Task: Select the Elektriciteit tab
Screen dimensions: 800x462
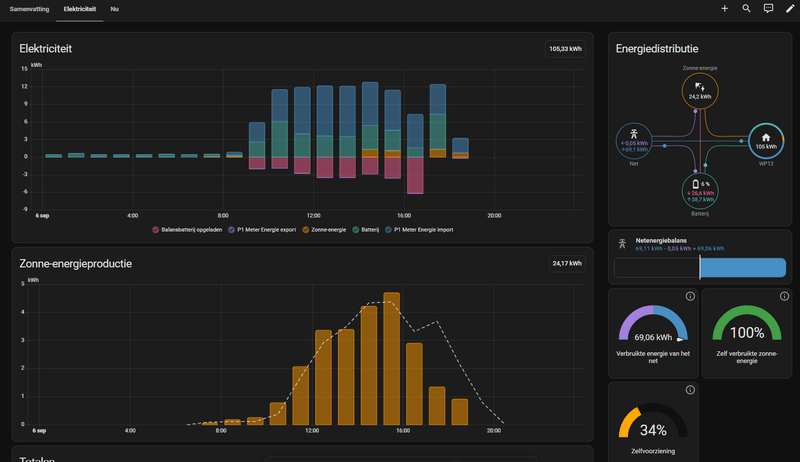Action: pyautogui.click(x=80, y=9)
